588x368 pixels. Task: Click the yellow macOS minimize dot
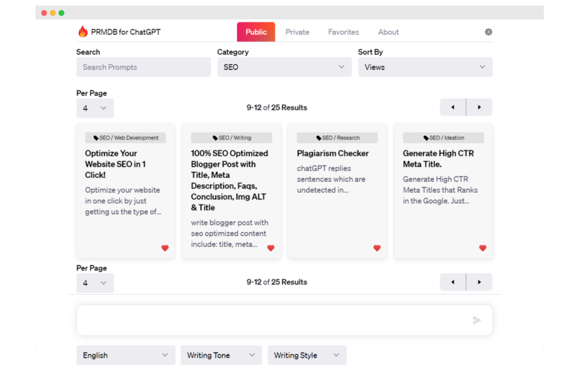click(53, 13)
